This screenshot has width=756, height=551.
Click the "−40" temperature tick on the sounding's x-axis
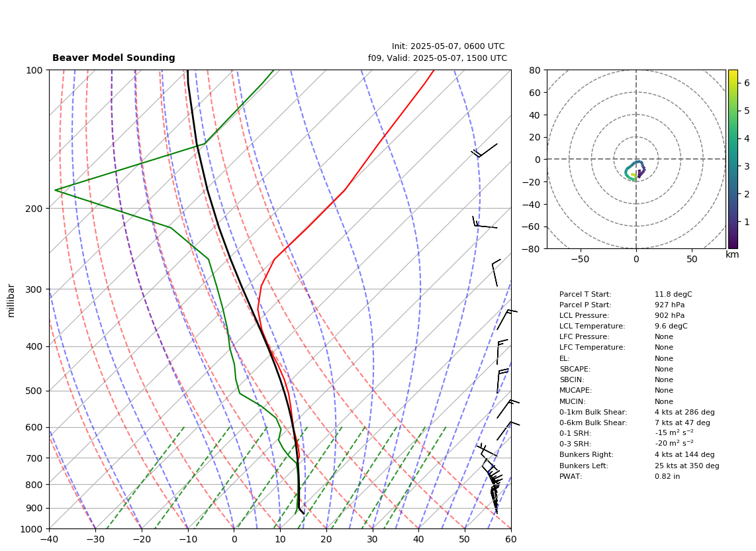tap(49, 539)
